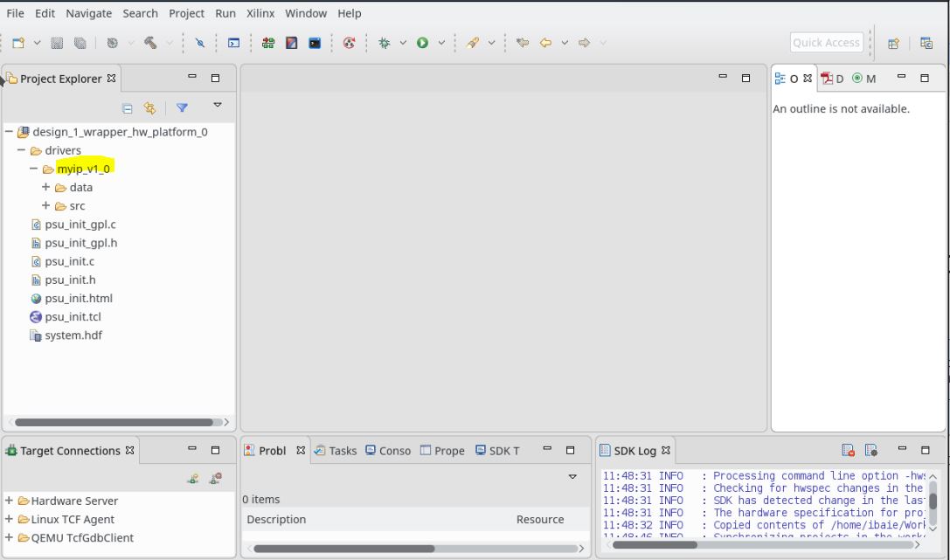950x560 pixels.
Task: Click the New file icon in toolbar
Action: (18, 43)
